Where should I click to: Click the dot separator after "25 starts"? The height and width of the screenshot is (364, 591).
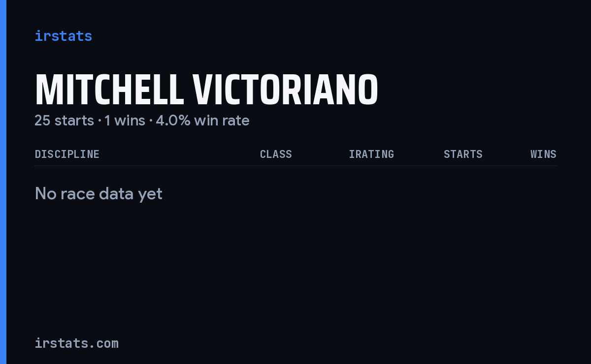coord(99,121)
